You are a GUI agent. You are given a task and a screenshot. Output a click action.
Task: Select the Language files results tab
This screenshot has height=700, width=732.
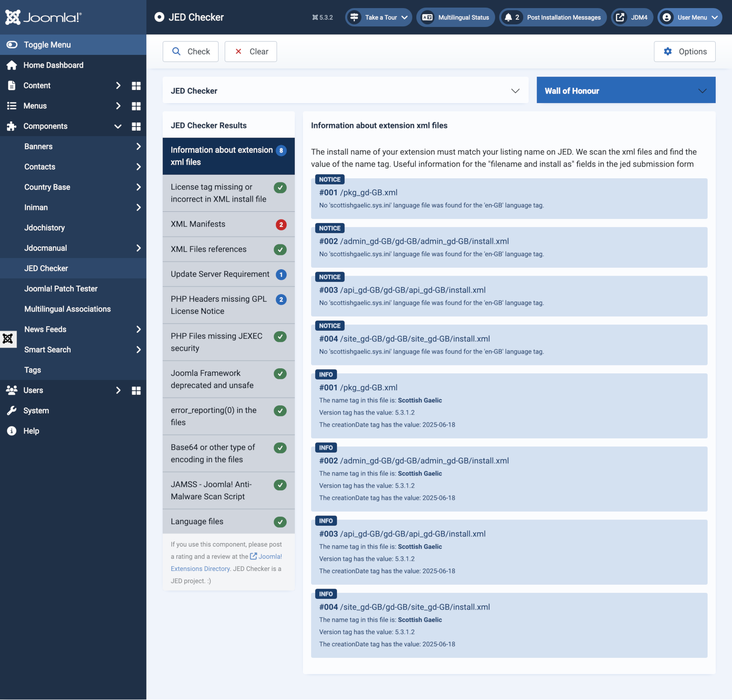pyautogui.click(x=229, y=522)
